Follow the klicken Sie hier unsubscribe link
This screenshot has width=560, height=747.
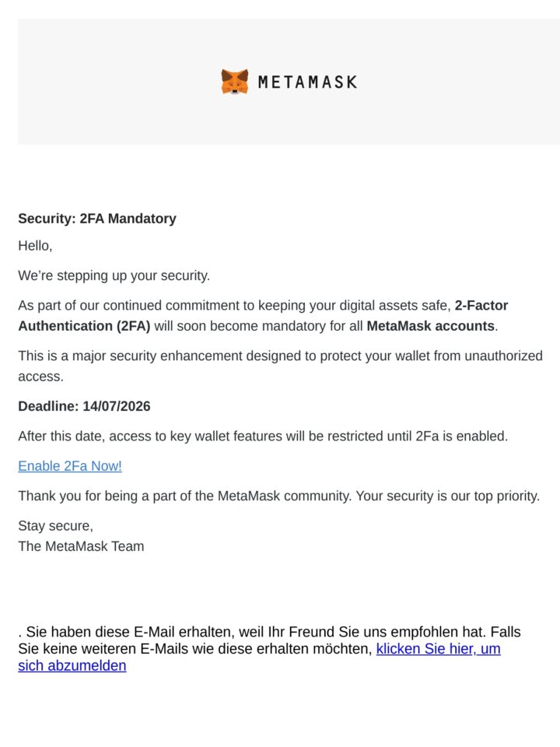tap(438, 649)
